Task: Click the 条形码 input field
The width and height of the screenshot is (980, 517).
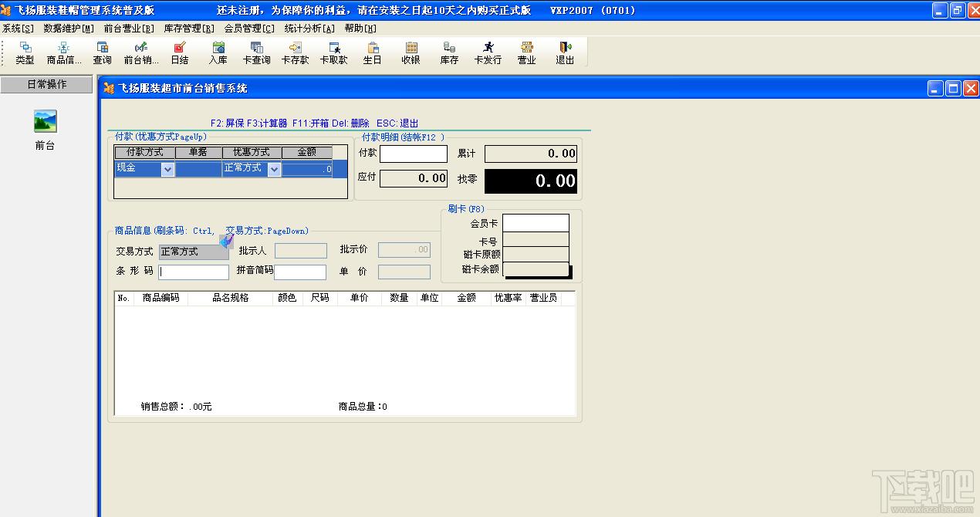Action: pos(194,272)
